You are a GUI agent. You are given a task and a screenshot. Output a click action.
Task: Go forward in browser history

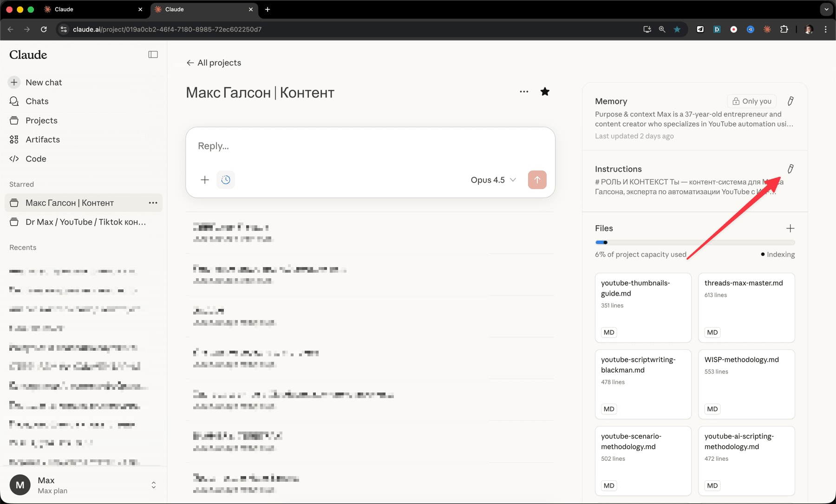pos(27,29)
